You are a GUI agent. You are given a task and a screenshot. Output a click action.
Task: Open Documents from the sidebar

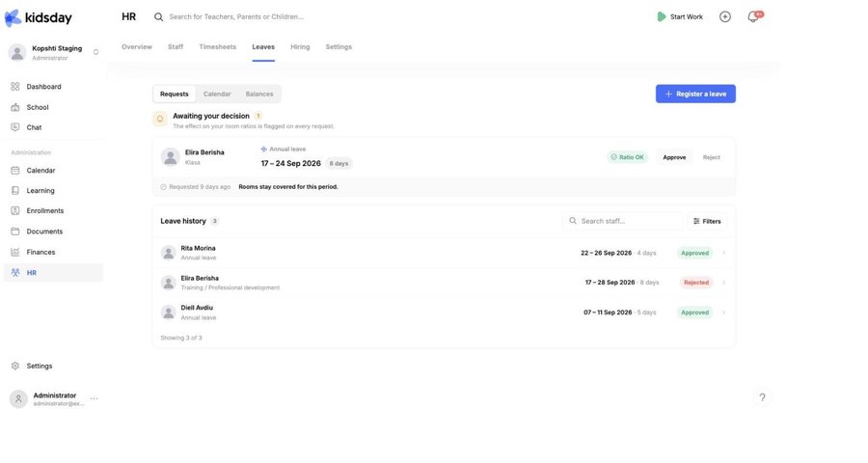(53, 231)
